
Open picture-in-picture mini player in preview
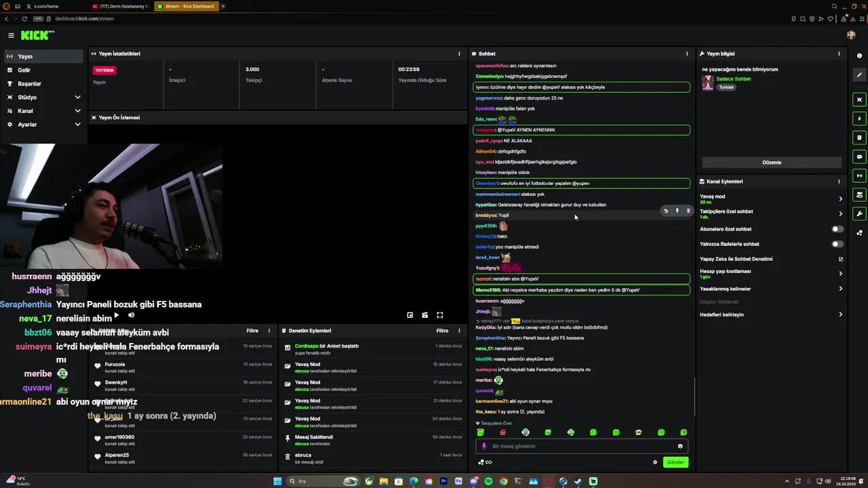[410, 315]
